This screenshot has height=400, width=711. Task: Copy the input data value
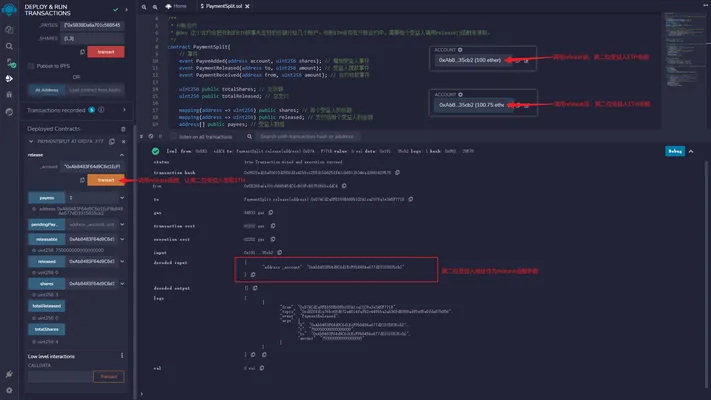pyautogui.click(x=280, y=252)
